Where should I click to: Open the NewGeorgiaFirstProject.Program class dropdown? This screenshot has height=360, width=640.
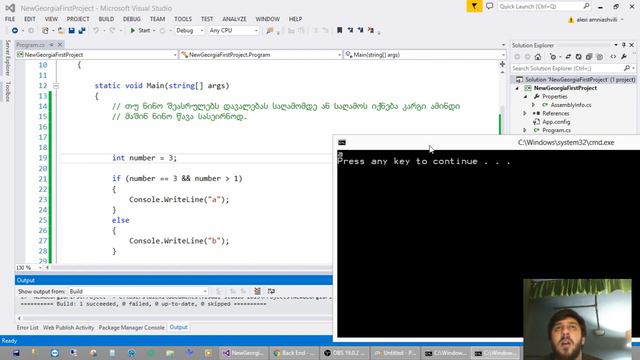[x=261, y=55]
